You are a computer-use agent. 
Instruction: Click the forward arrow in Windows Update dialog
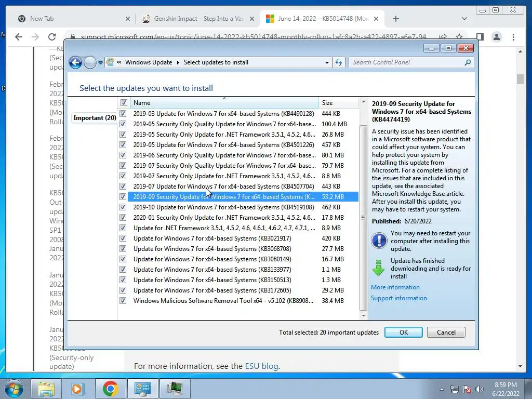90,62
